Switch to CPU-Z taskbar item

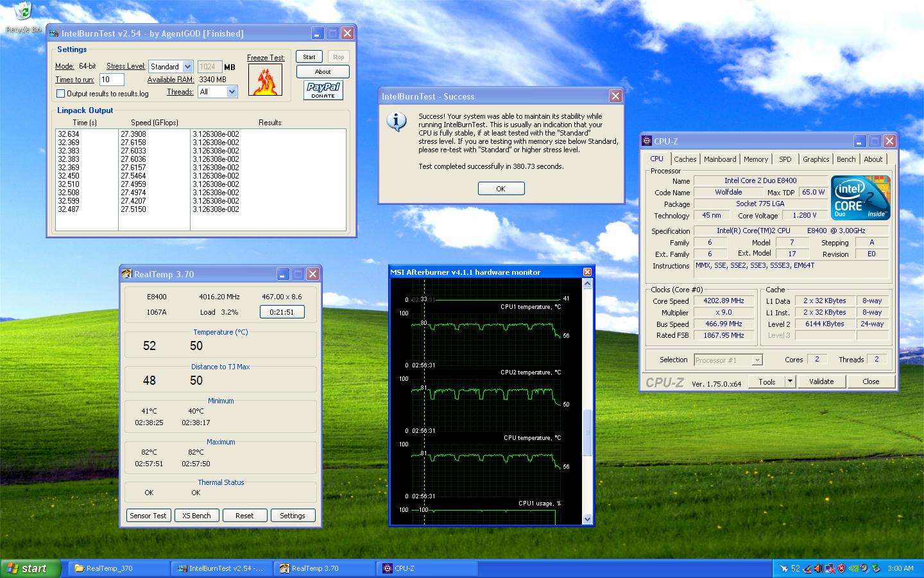[427, 568]
